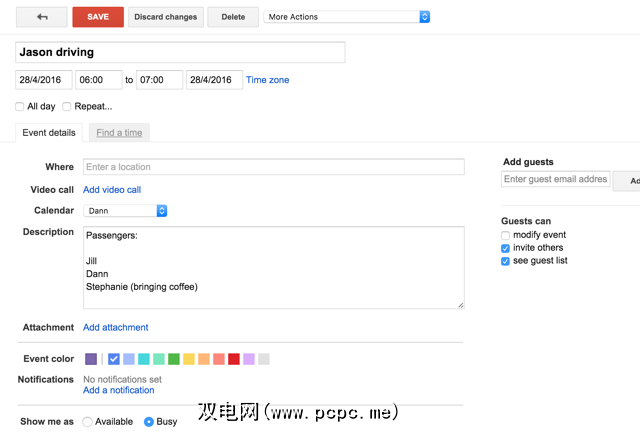Pick the gray event color

click(x=264, y=359)
